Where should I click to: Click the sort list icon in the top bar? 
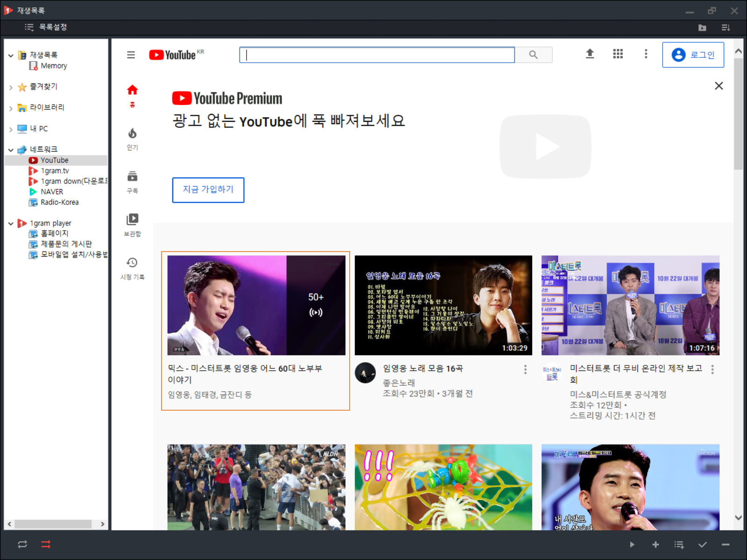coord(726,28)
